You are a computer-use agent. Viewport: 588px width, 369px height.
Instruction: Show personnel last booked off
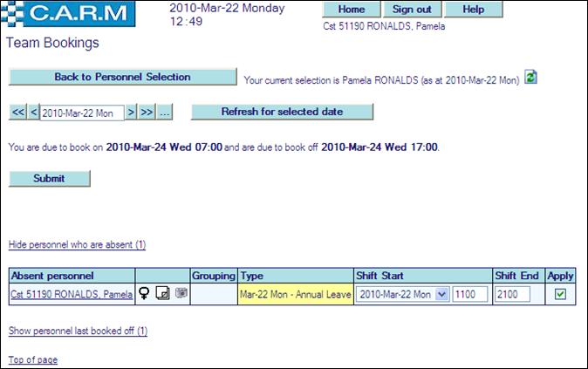tap(78, 331)
